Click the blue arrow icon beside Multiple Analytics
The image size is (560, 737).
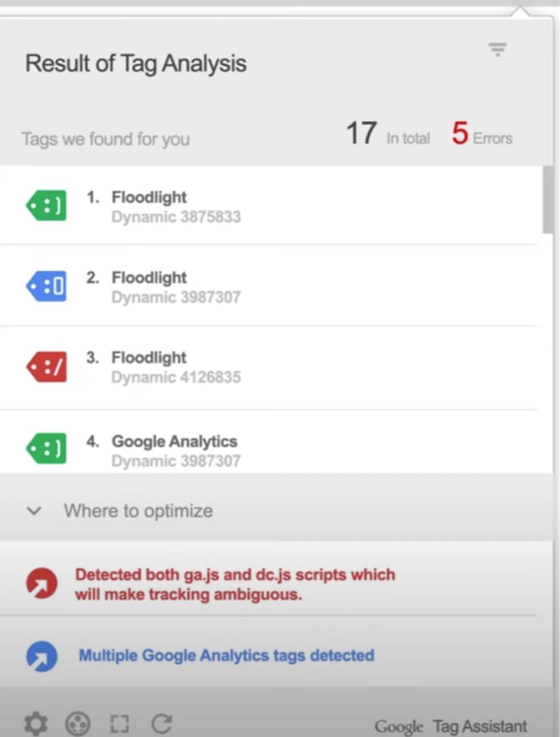point(41,656)
